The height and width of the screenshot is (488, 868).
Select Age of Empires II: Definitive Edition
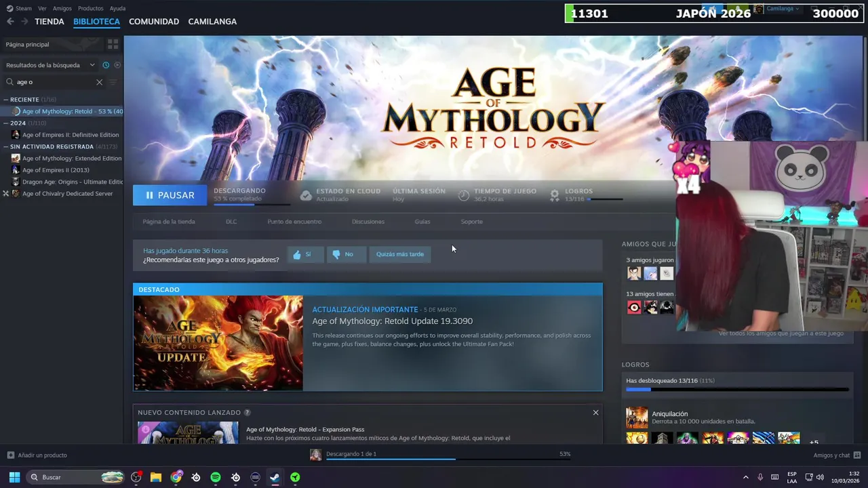pos(66,135)
